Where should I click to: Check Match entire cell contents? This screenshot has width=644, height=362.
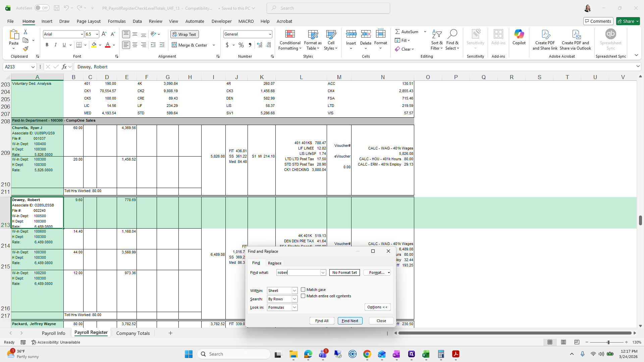coord(303,296)
